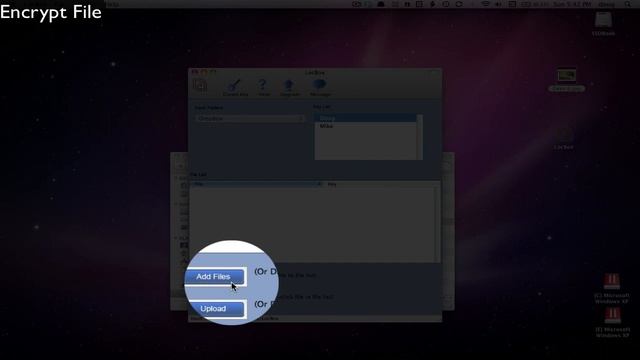Open Spotlight search in menu bar
The width and height of the screenshot is (640, 360).
628,4
